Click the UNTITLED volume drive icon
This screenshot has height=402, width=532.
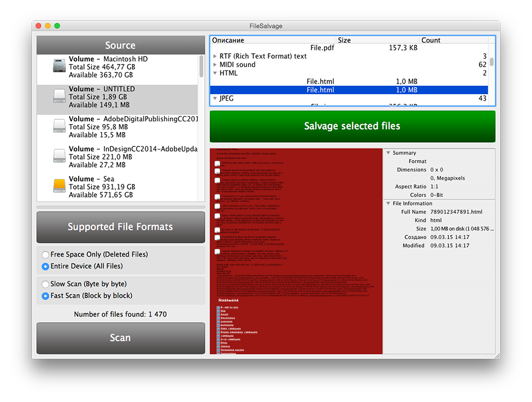tap(60, 96)
